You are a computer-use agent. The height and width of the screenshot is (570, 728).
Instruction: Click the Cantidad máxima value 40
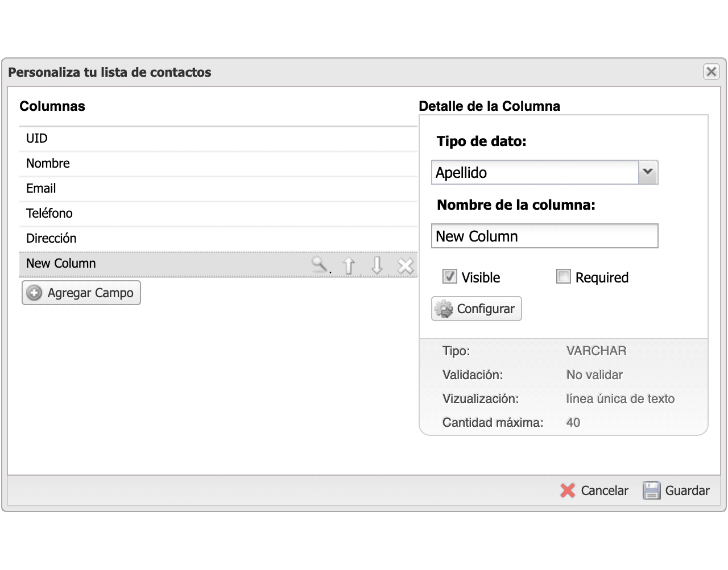[573, 422]
